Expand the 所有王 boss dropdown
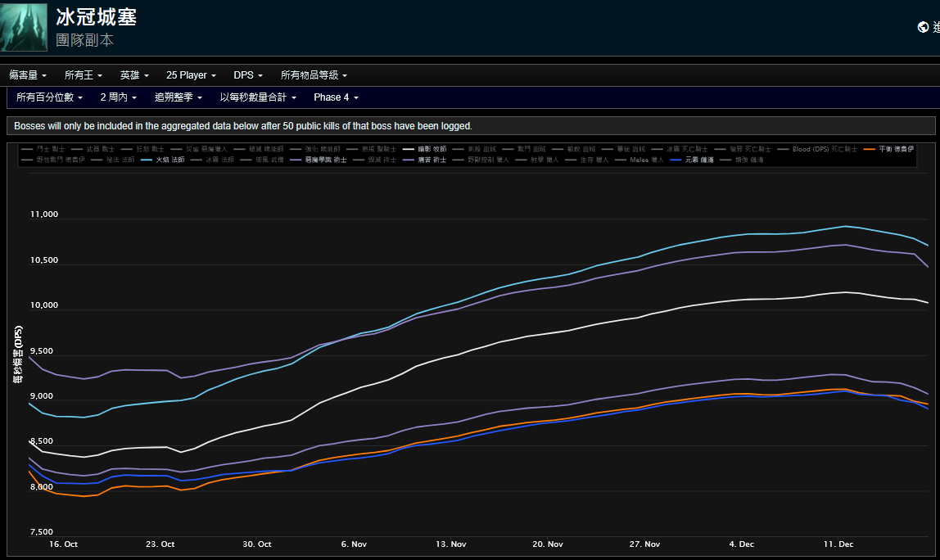The width and height of the screenshot is (940, 560). pos(83,75)
